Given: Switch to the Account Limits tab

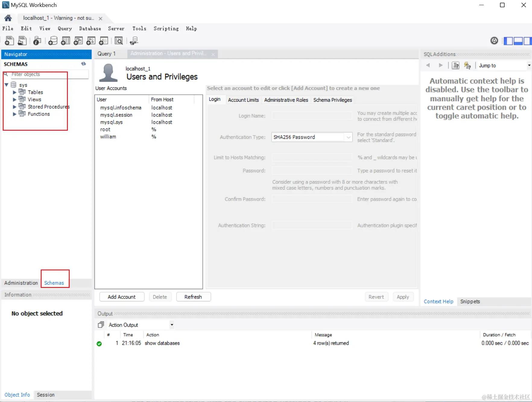Looking at the screenshot, I should click(x=243, y=100).
